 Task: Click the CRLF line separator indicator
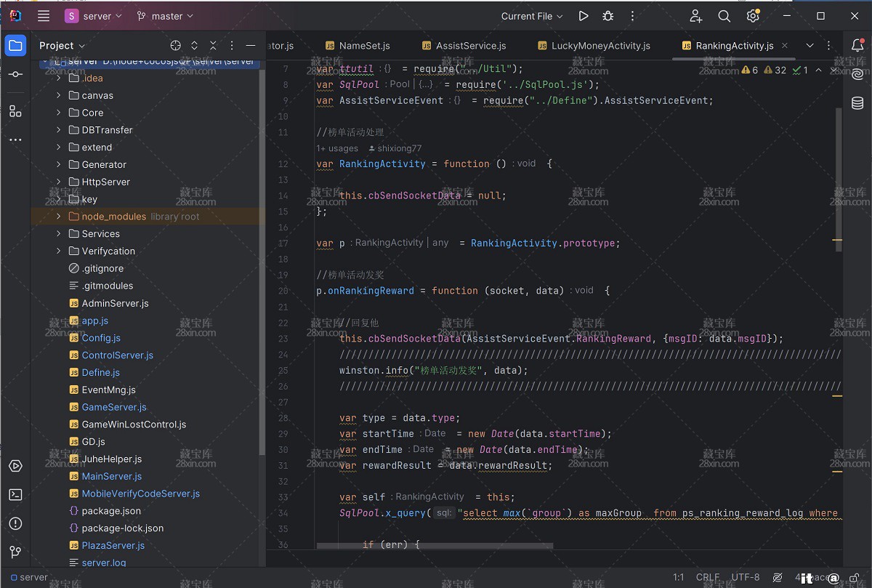(707, 577)
